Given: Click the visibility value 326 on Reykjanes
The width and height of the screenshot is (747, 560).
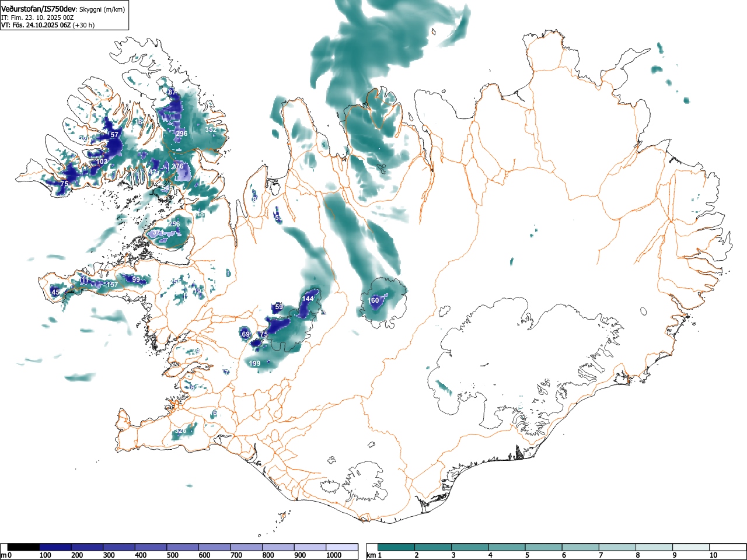Looking at the screenshot, I should [x=180, y=430].
